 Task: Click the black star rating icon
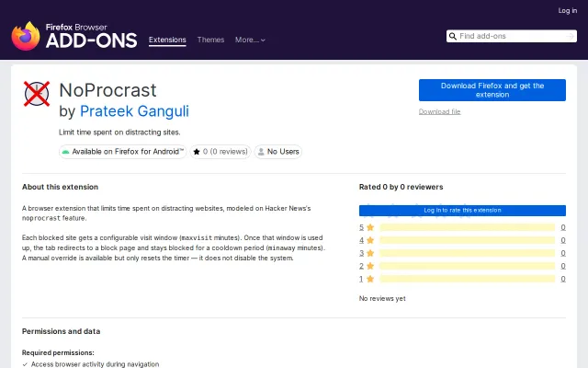click(x=196, y=152)
